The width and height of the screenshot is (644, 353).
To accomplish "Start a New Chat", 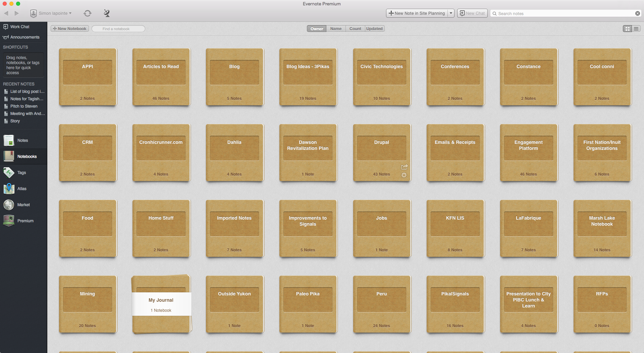I will coord(472,13).
